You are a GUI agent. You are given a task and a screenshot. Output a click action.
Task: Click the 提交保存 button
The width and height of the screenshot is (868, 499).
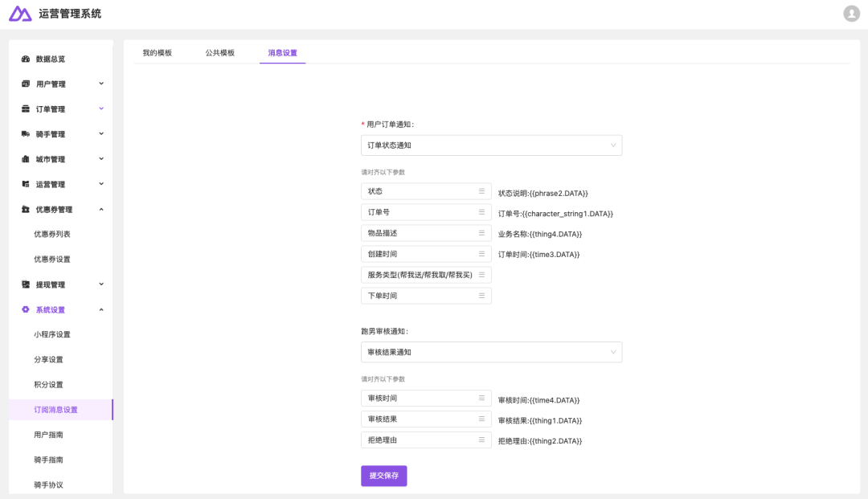pyautogui.click(x=383, y=476)
